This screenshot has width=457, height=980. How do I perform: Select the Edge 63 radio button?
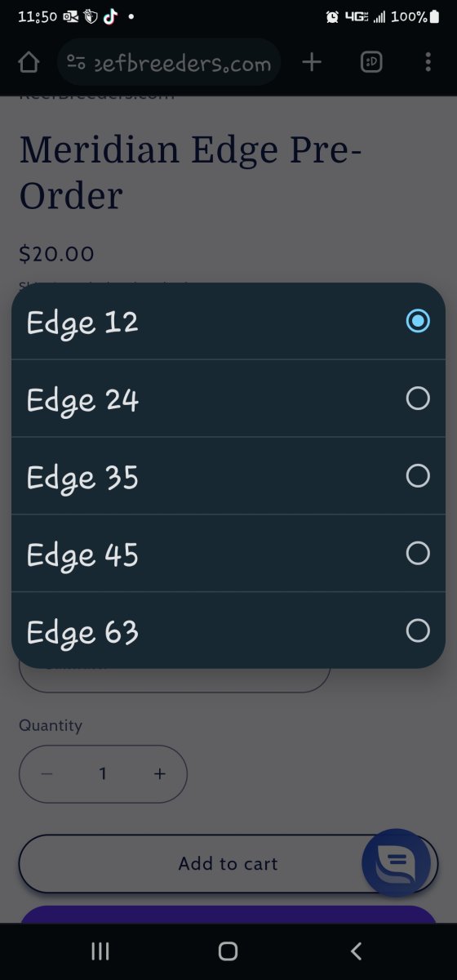(418, 630)
